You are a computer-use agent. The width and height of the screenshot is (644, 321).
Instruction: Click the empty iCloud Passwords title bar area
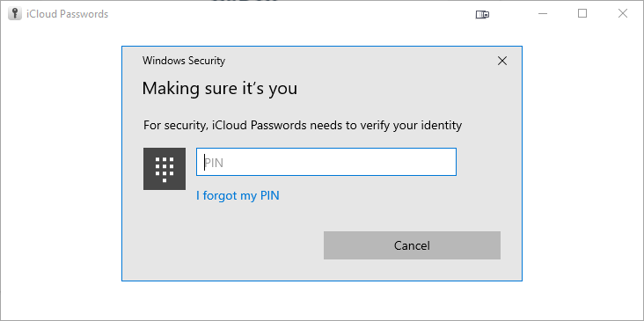point(288,14)
